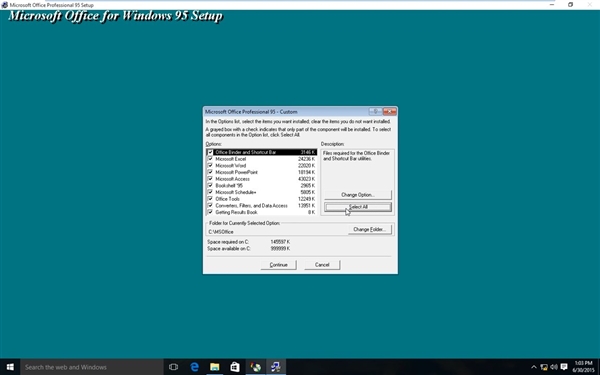Switch to the Office Setup taskbar icon
This screenshot has width=600, height=375.
276,367
